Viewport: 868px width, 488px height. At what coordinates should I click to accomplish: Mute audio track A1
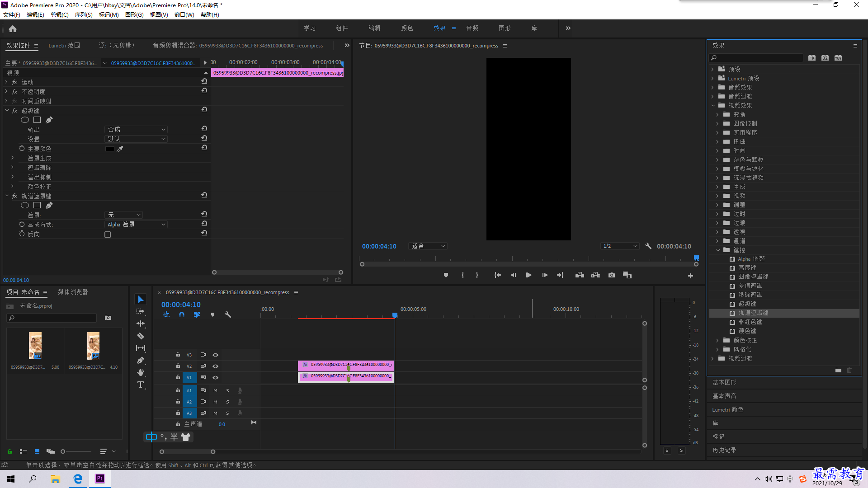[215, 390]
